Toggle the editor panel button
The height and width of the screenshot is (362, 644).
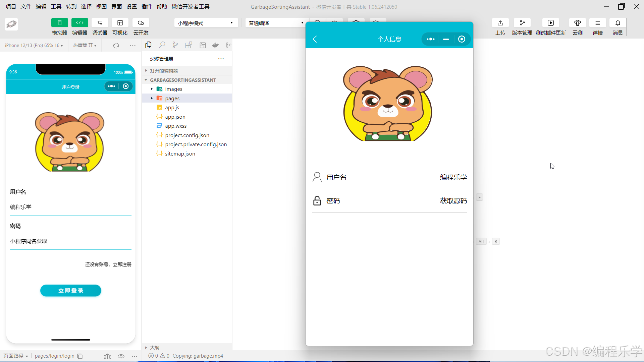coord(79,23)
